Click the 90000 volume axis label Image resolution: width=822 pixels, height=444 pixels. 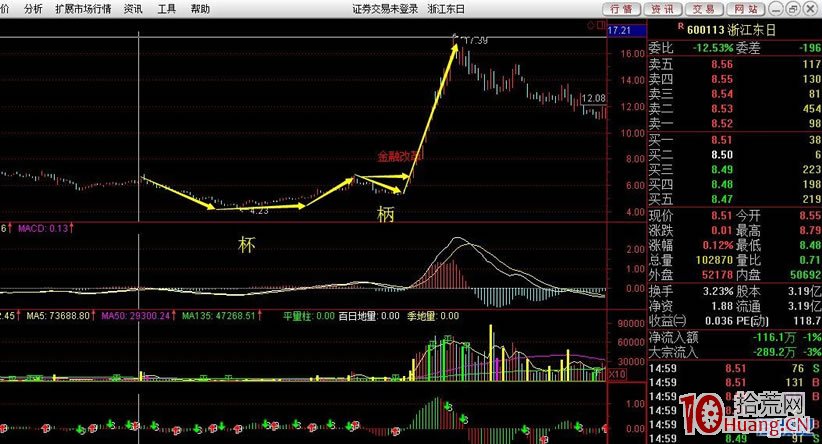click(631, 324)
